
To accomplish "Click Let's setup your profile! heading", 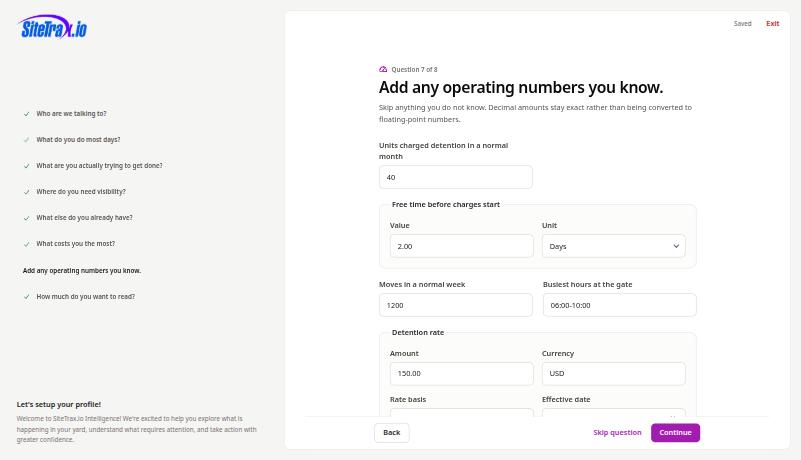I will (59, 404).
